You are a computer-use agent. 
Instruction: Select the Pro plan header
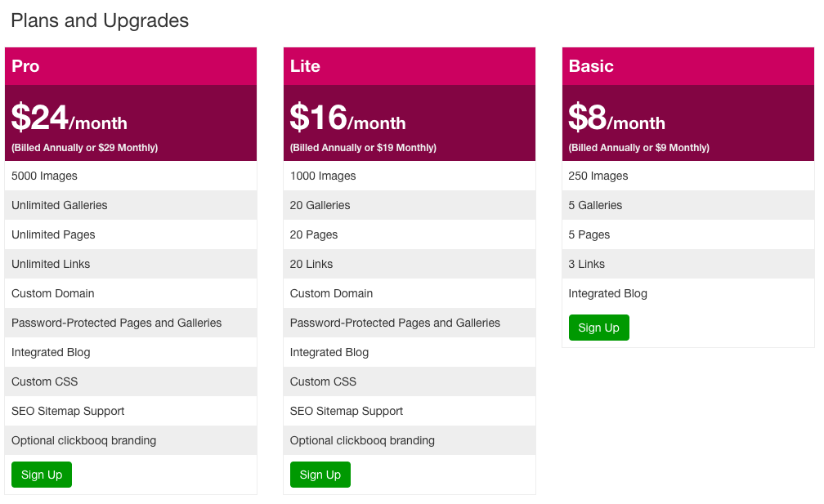click(131, 66)
